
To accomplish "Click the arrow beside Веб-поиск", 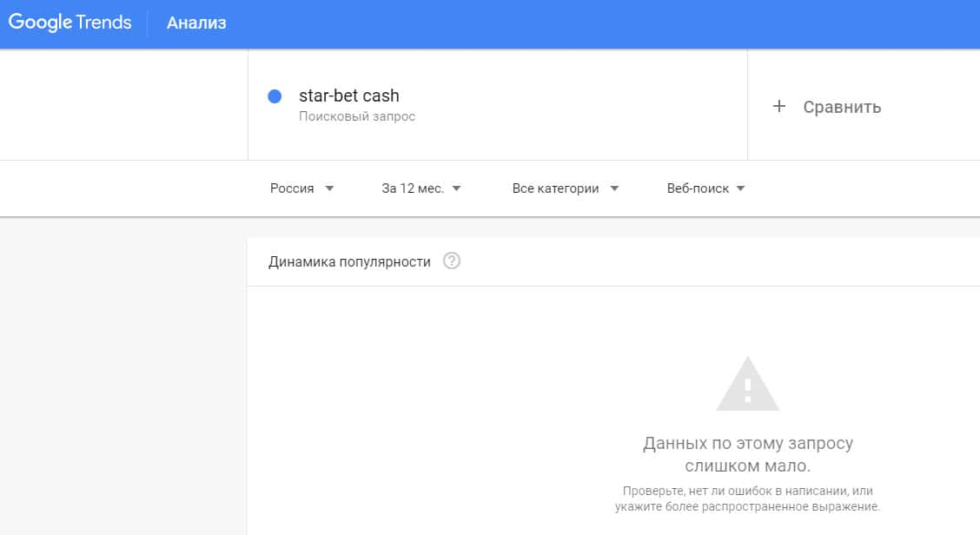I will (740, 188).
